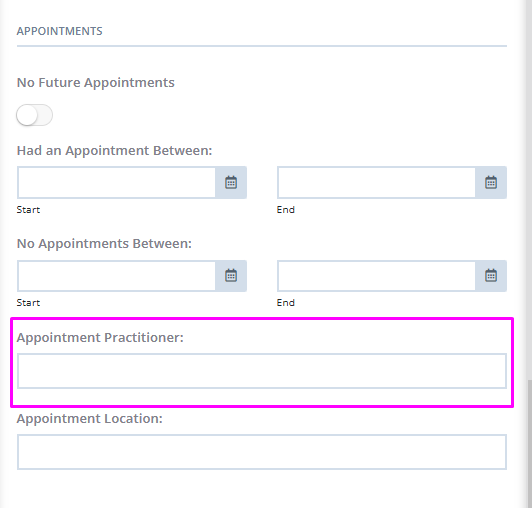The image size is (532, 508).
Task: Open the Appointment Location selection box
Action: coord(262,452)
